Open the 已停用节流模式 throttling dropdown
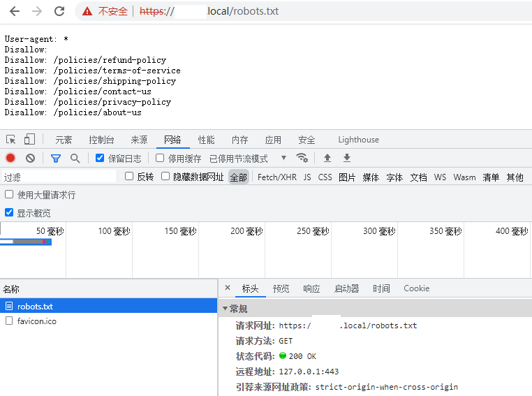 tap(248, 159)
